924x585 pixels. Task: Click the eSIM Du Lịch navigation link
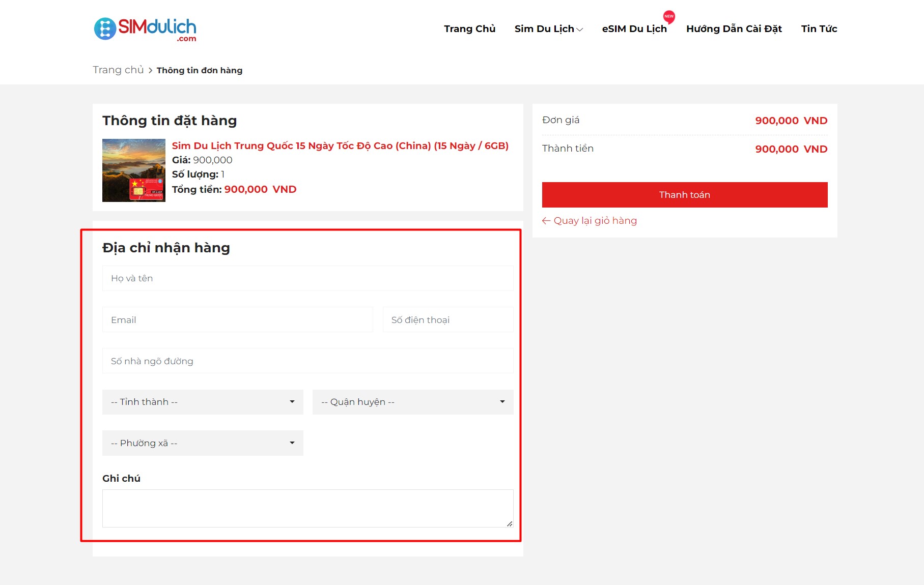point(634,28)
